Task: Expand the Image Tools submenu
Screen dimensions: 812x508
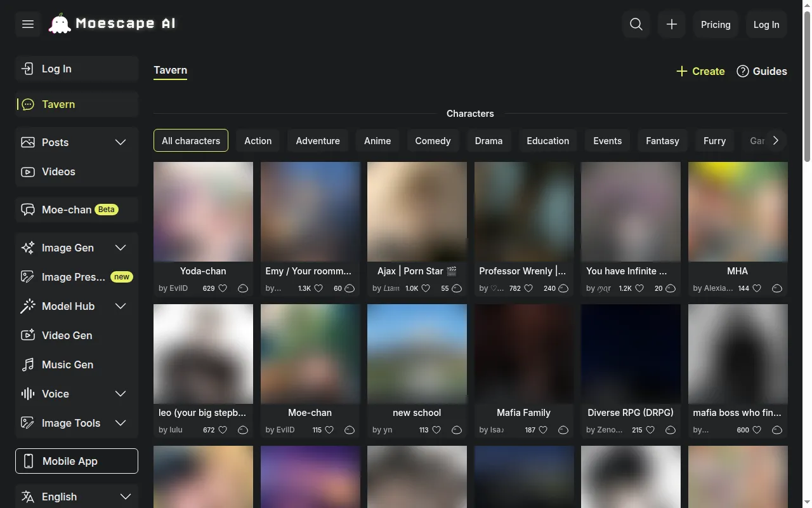Action: click(x=121, y=423)
